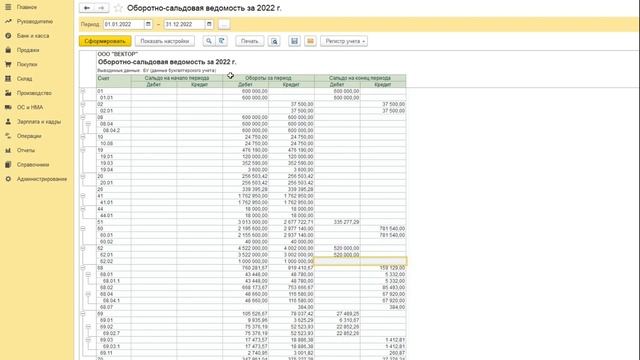
Task: Select the account cell 60.01
Action: tap(113, 235)
